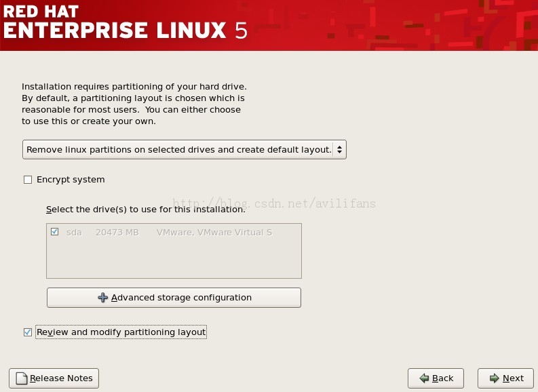Viewport: 538px width, 392px height.
Task: Open Advanced storage configuration
Action: (x=174, y=298)
